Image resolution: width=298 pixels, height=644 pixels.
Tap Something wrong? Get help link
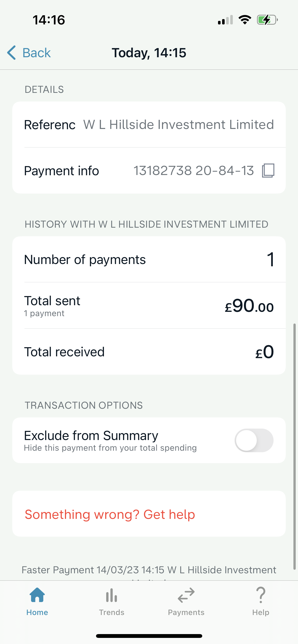[110, 515]
